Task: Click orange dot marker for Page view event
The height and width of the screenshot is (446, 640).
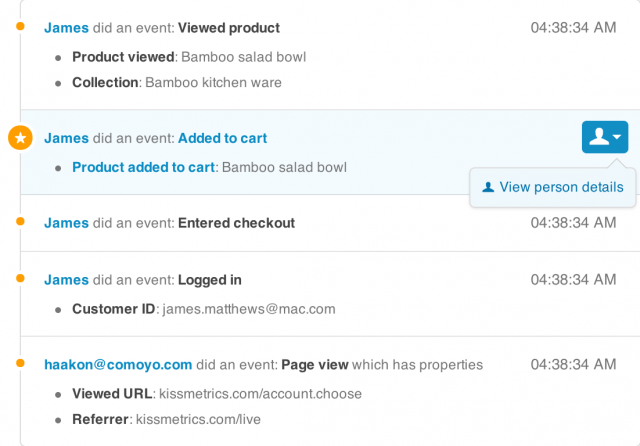Action: click(20, 363)
